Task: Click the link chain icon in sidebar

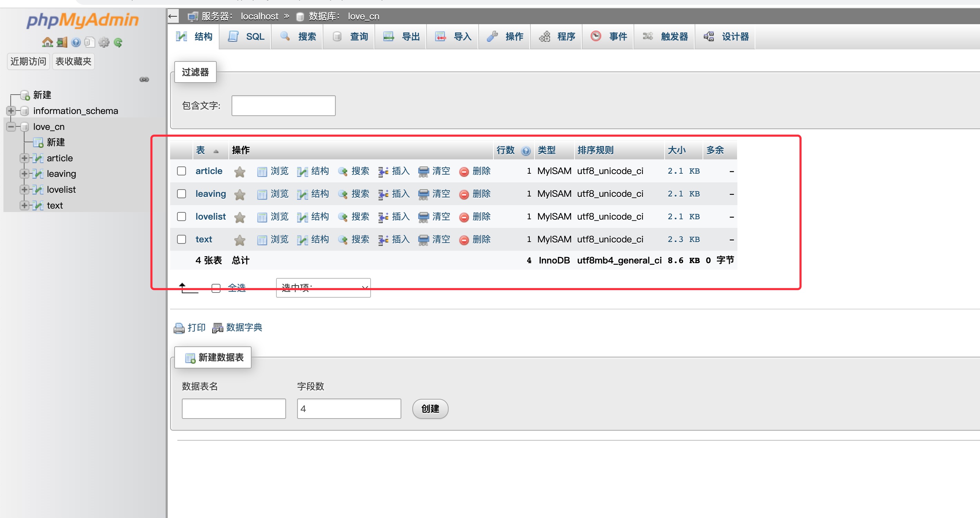Action: click(144, 79)
